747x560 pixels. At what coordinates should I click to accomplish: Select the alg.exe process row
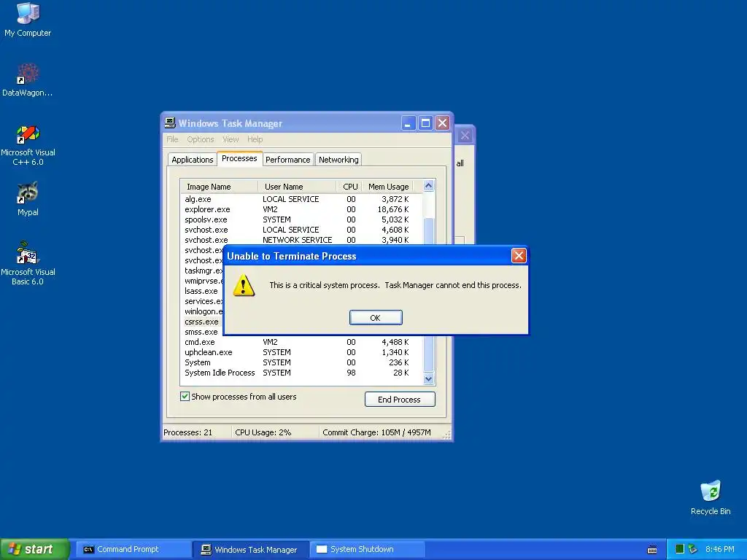(301, 199)
